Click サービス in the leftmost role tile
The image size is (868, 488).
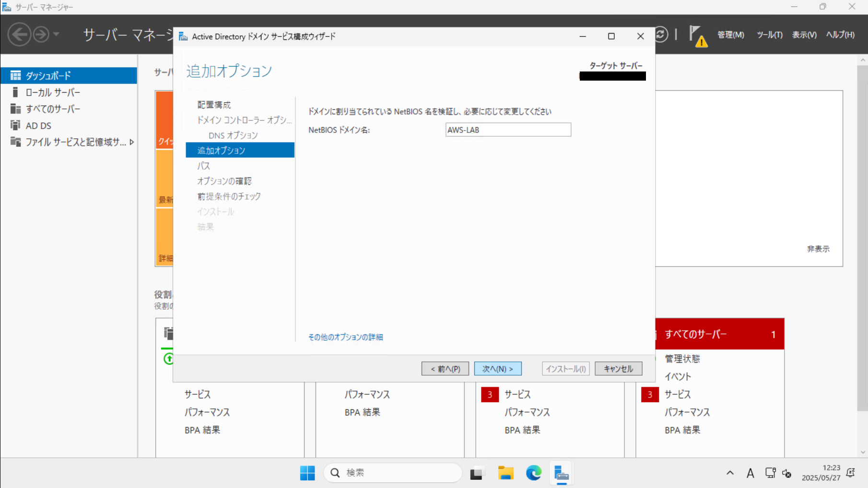pos(198,394)
